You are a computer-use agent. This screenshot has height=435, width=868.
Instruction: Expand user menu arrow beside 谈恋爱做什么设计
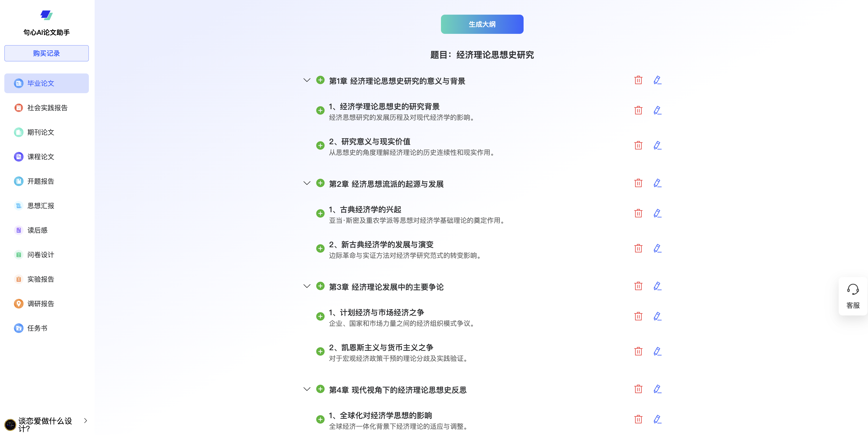86,421
